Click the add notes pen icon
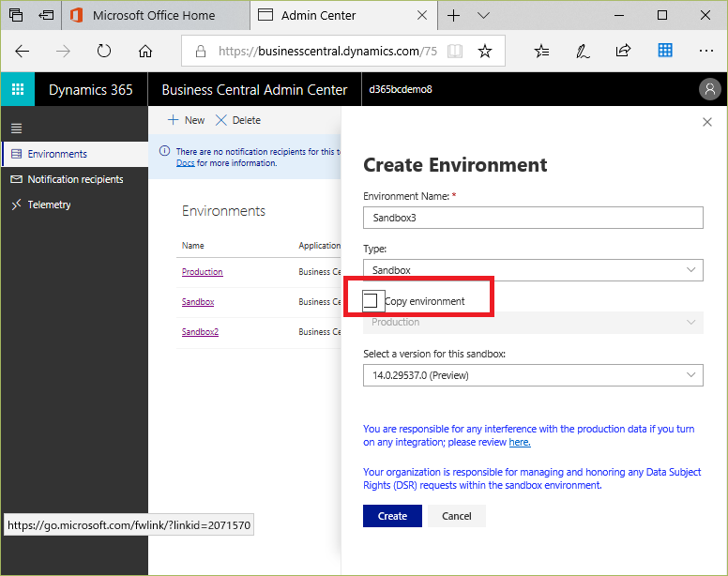 click(583, 51)
